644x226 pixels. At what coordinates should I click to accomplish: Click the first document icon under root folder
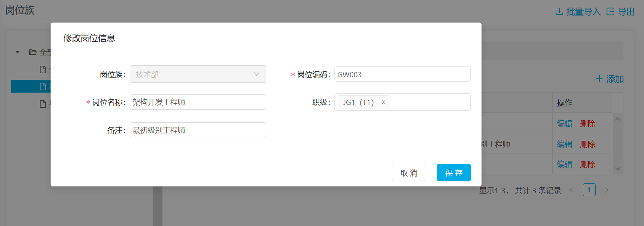point(43,70)
